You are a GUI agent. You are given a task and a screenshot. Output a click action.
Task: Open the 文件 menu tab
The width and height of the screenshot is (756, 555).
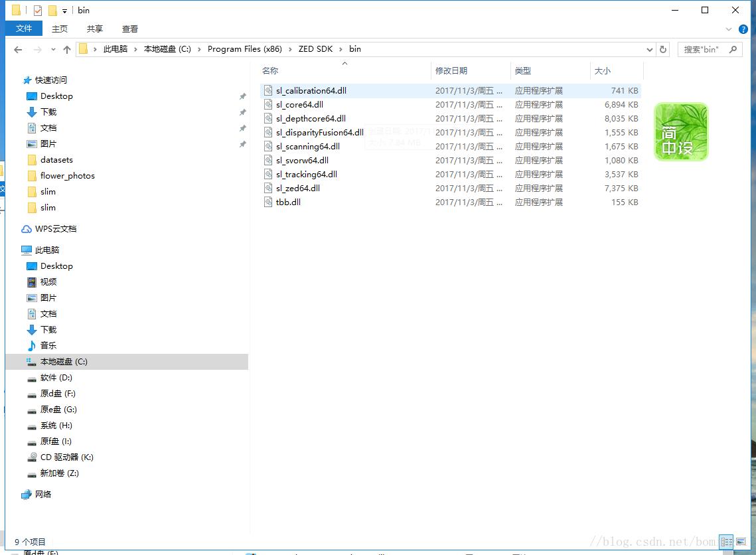pyautogui.click(x=24, y=29)
